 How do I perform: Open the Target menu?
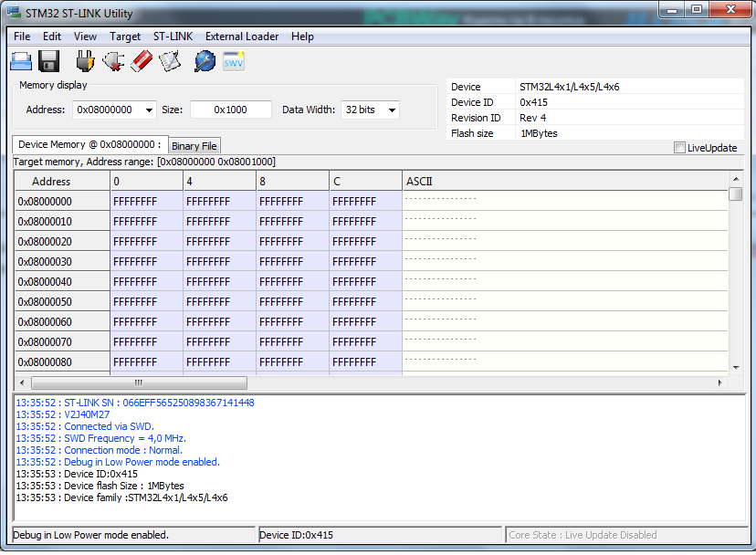click(125, 37)
